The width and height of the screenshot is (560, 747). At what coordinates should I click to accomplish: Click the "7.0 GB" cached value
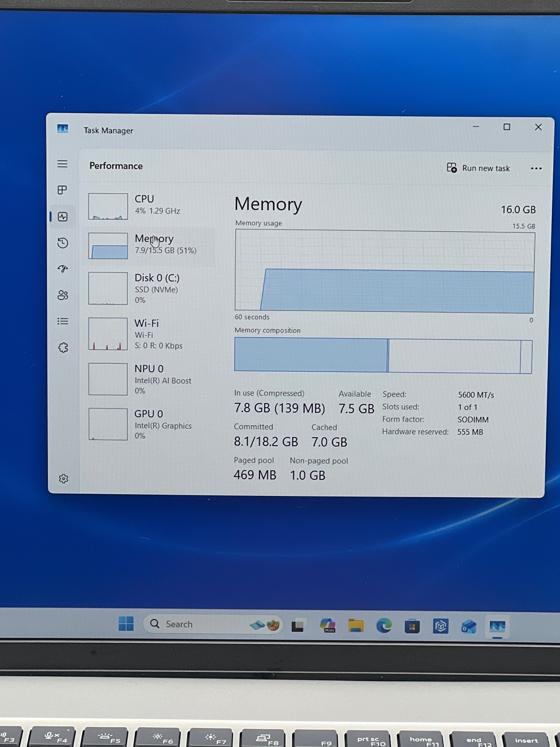pos(329,442)
